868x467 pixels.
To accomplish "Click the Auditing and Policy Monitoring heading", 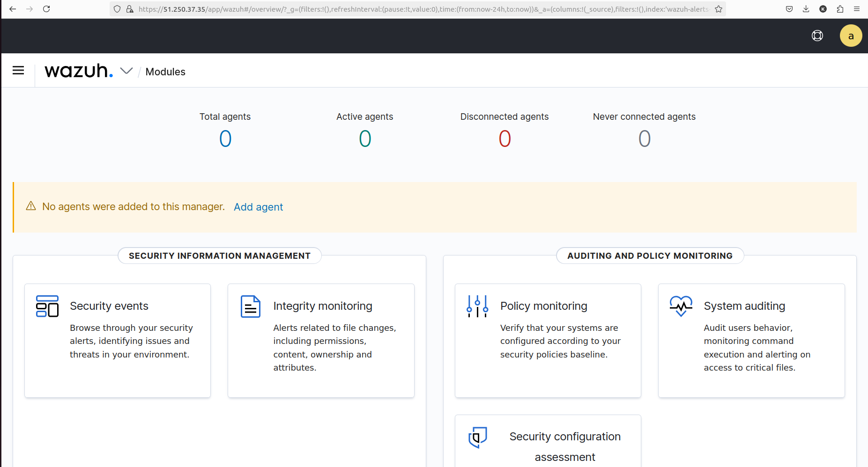I will pyautogui.click(x=650, y=255).
